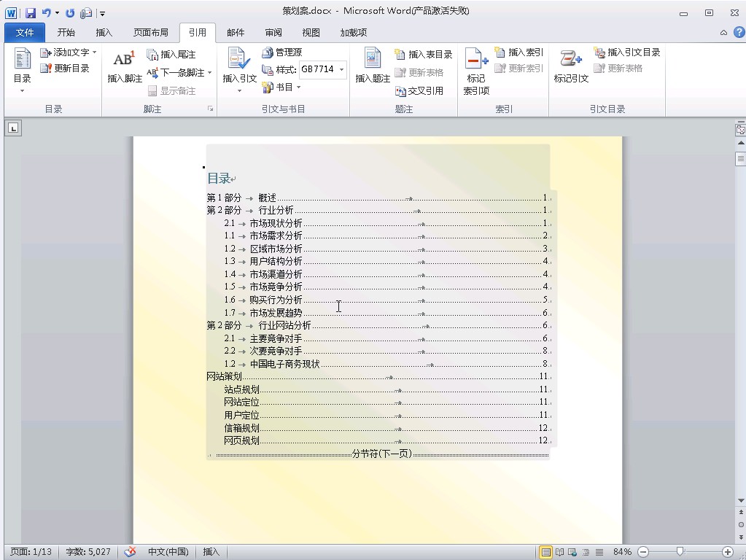Click the Insert Caption icon
Screen dimensions: 746x560
[x=373, y=60]
